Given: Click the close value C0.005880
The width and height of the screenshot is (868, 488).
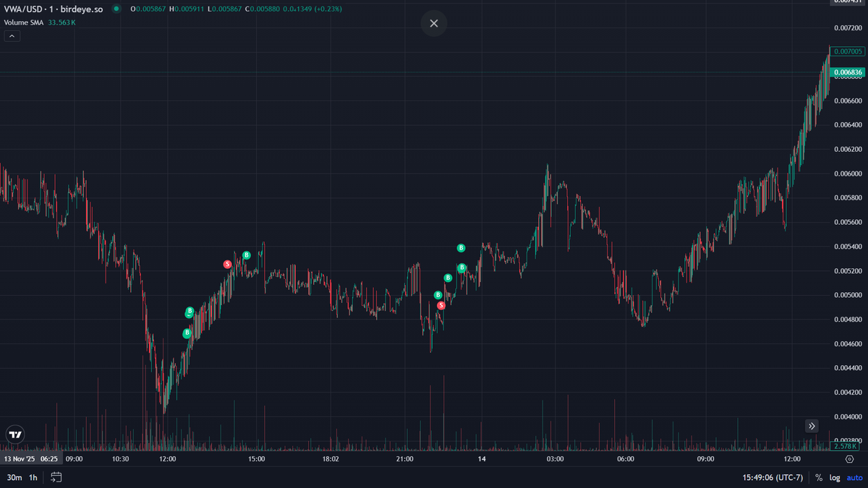Looking at the screenshot, I should click(263, 9).
